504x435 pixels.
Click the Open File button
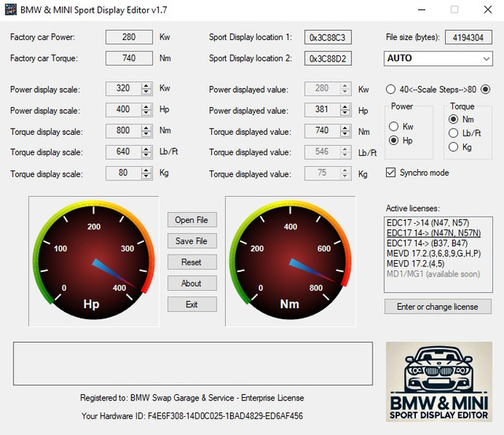pyautogui.click(x=192, y=220)
